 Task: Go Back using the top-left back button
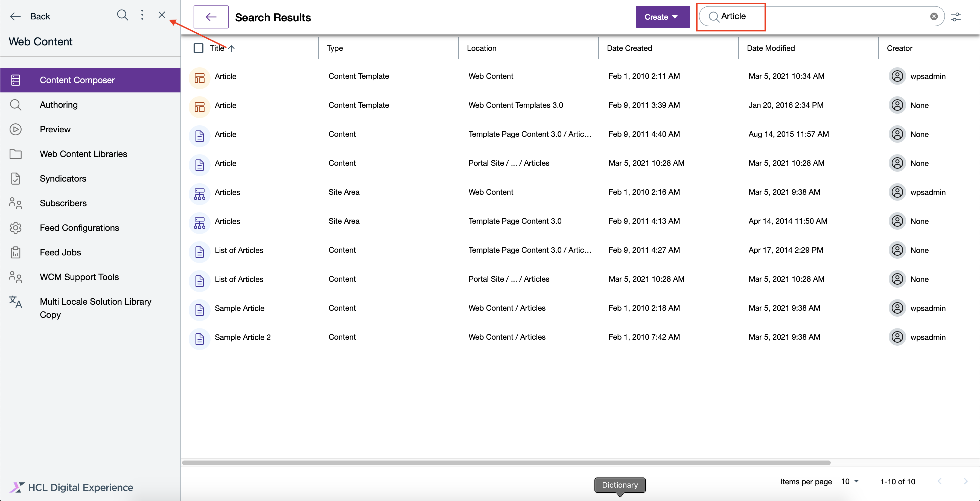click(x=30, y=16)
